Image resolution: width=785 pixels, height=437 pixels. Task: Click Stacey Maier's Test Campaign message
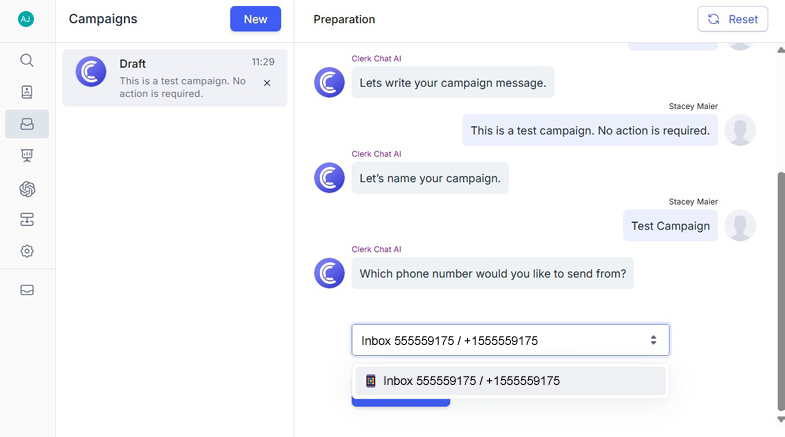[670, 226]
